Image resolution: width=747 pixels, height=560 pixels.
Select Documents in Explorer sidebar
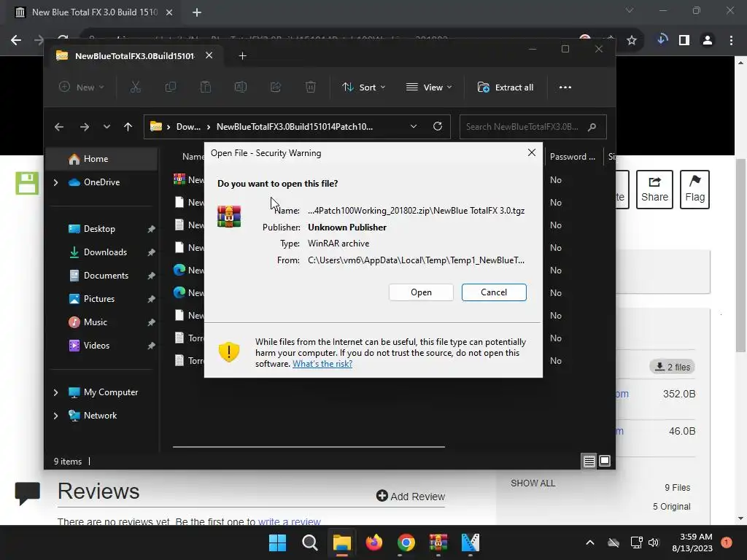pyautogui.click(x=106, y=276)
